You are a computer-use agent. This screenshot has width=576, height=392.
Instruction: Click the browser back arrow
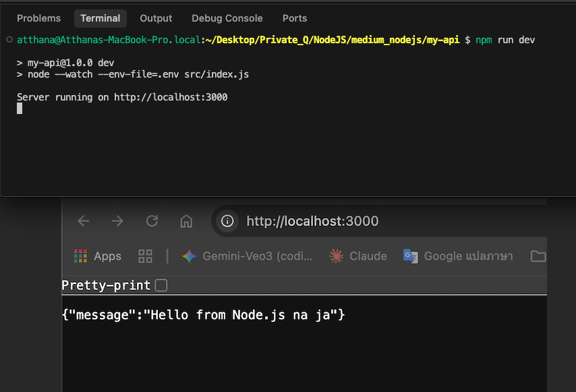click(84, 221)
